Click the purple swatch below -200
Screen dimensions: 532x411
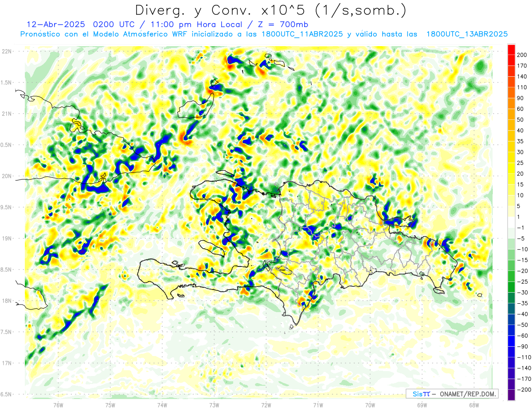[511, 395]
